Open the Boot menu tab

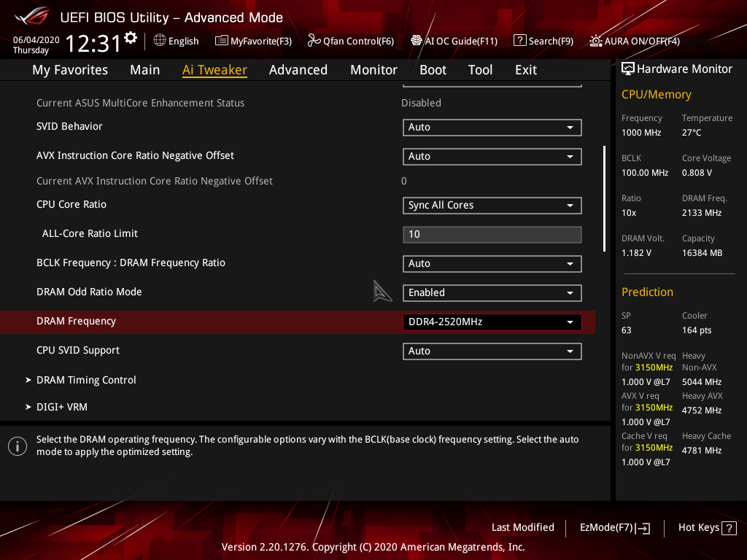click(433, 69)
